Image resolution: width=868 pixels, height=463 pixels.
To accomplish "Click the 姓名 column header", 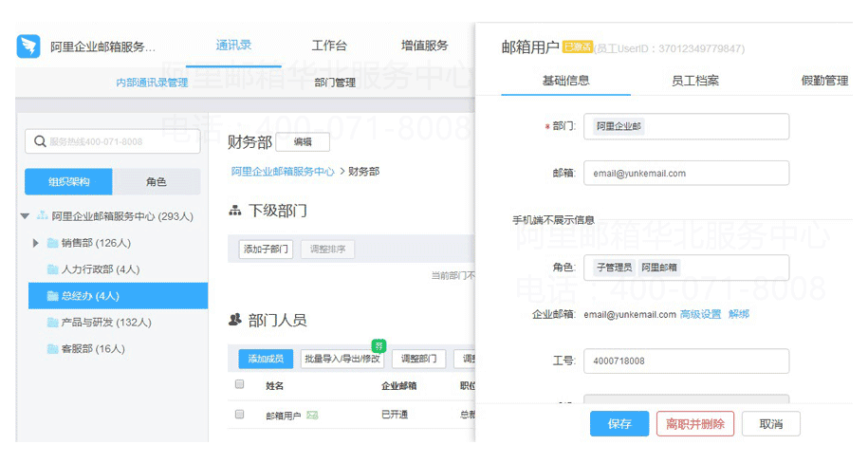I will [274, 385].
